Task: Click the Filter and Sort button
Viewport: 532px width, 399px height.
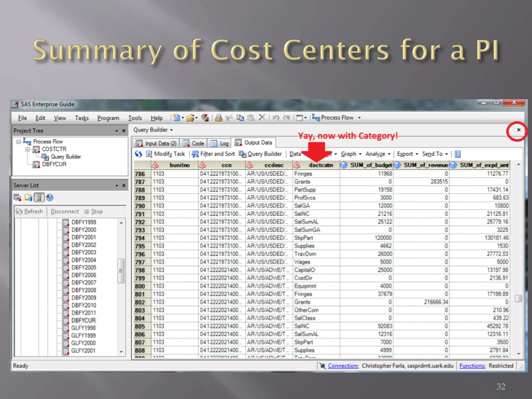Action: pyautogui.click(x=213, y=154)
